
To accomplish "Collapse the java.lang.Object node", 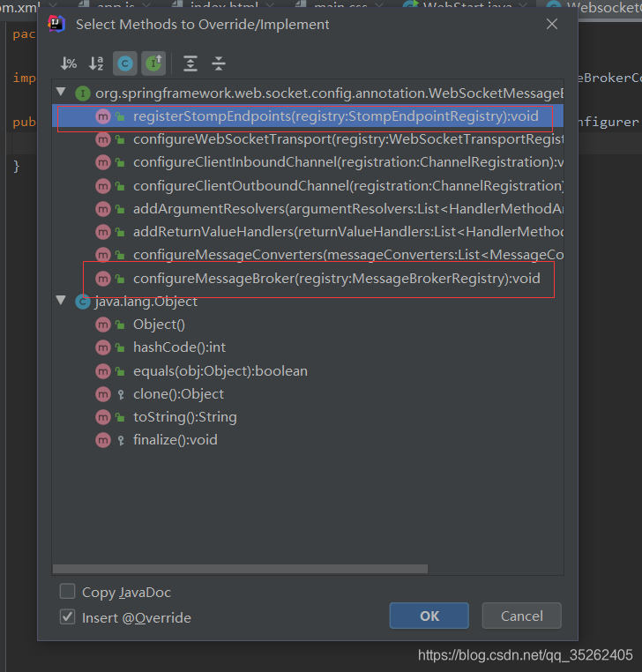I will pos(61,301).
